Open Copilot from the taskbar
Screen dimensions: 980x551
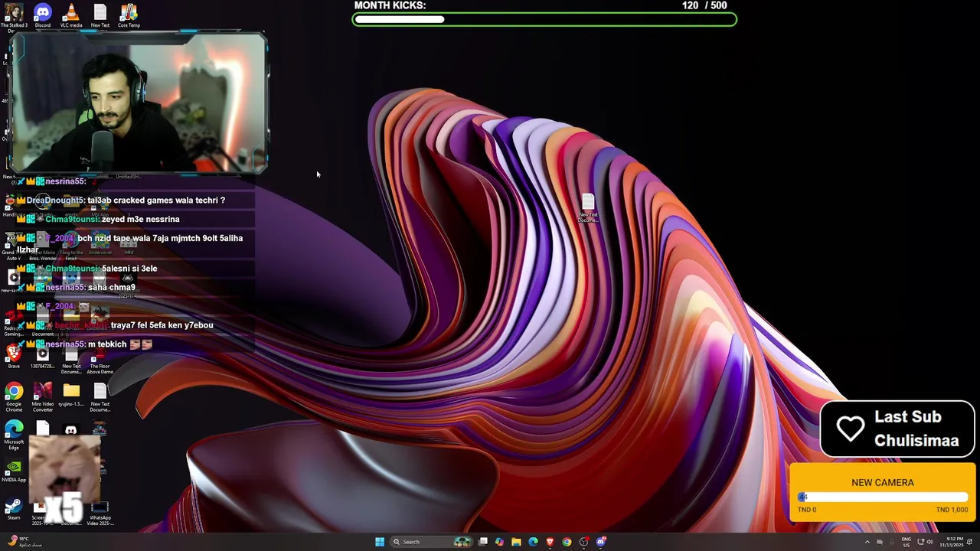point(500,542)
